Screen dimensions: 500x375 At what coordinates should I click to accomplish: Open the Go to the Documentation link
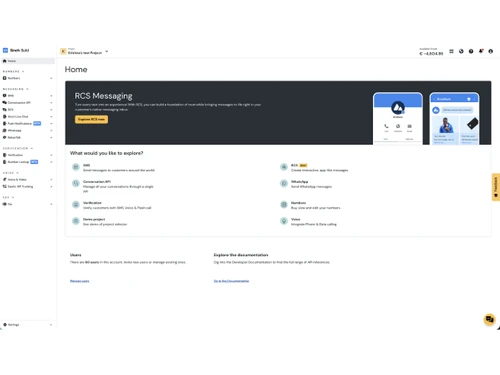tap(231, 281)
